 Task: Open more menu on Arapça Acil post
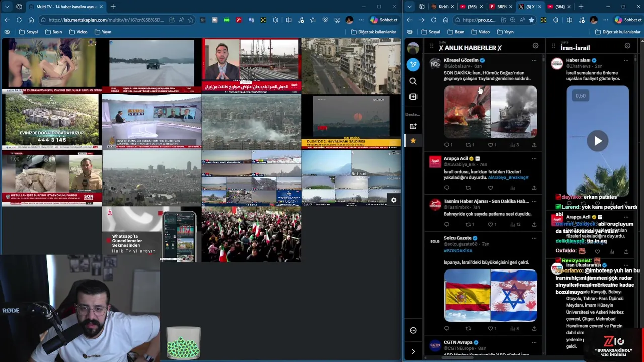pos(534,159)
